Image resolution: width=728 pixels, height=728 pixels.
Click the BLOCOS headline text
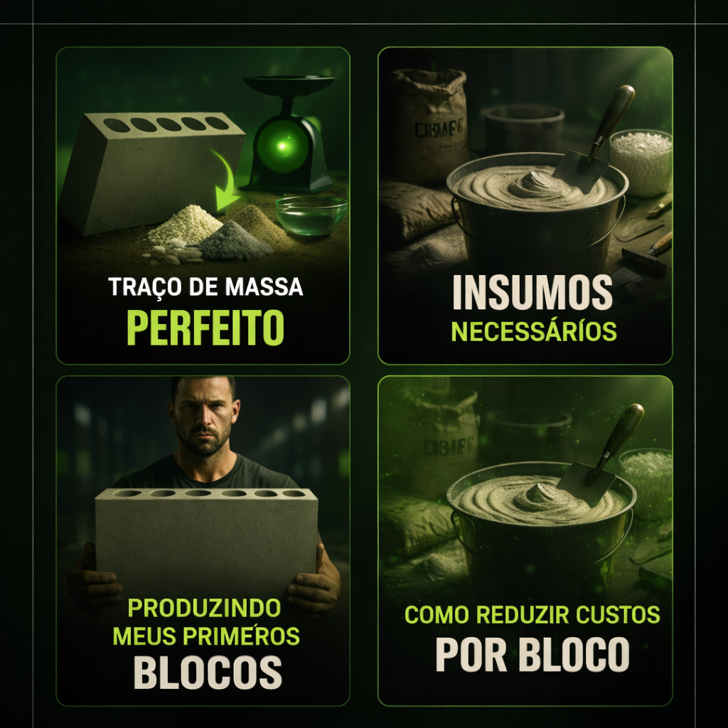point(208,673)
